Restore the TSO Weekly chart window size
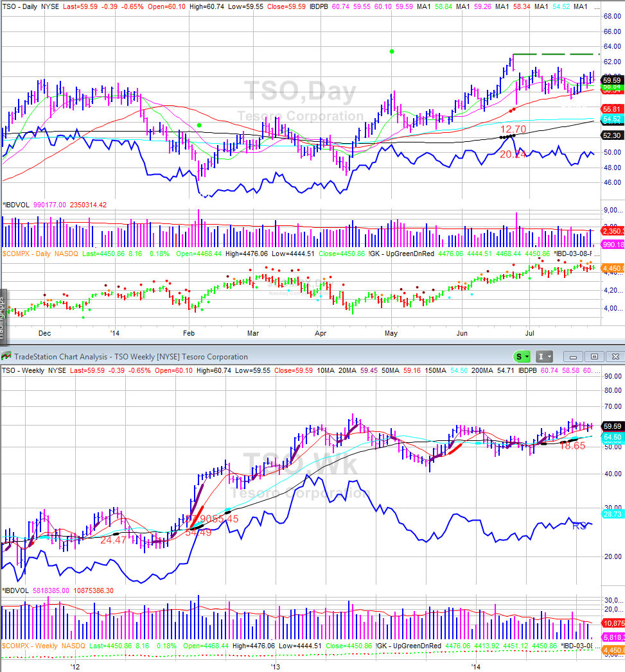 click(594, 357)
